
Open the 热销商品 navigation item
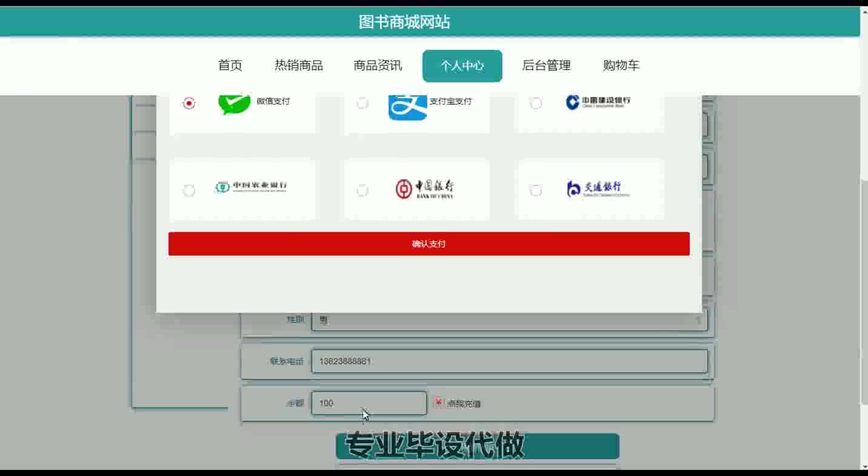pos(299,65)
